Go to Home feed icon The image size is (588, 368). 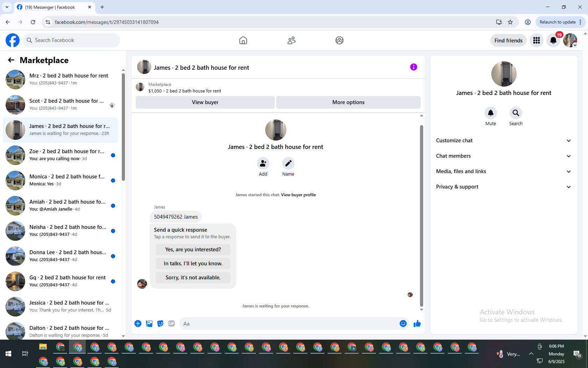click(243, 40)
